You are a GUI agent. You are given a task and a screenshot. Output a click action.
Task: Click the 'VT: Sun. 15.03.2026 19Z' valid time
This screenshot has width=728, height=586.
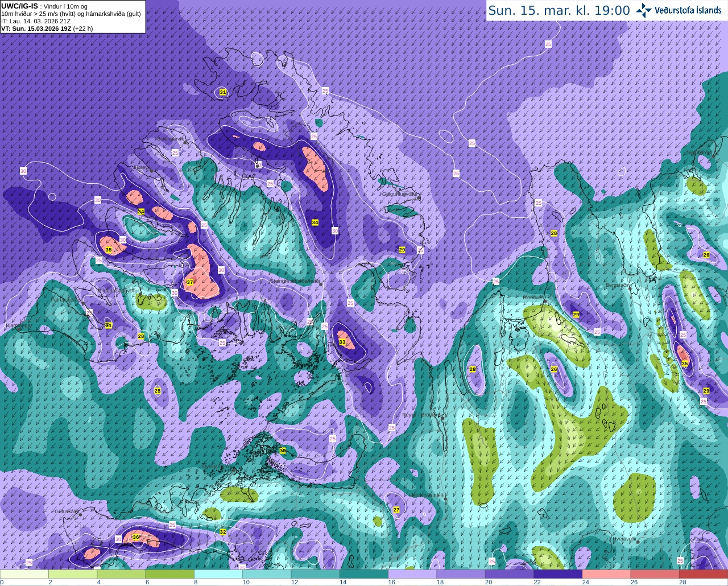point(36,28)
